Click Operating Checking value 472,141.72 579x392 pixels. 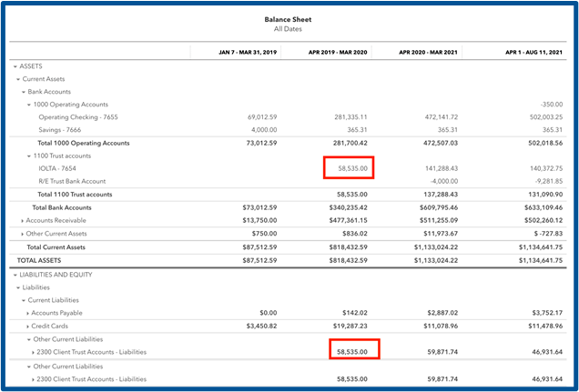442,117
